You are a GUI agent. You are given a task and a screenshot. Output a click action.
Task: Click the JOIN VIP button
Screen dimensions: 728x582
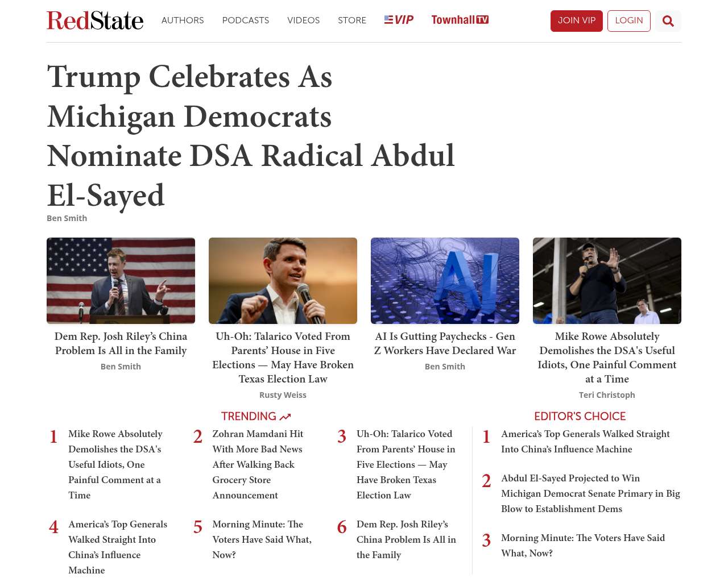576,21
